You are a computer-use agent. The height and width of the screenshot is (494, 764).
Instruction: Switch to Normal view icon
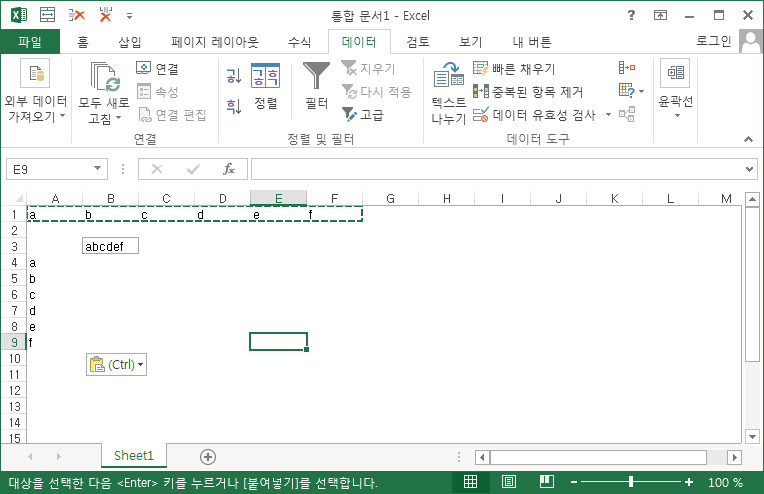470,482
